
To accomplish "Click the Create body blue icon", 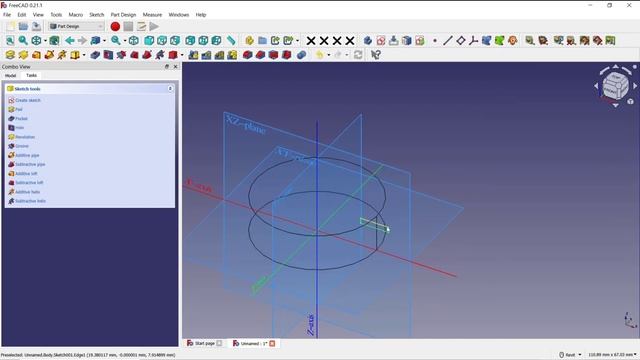I will pos(368,40).
